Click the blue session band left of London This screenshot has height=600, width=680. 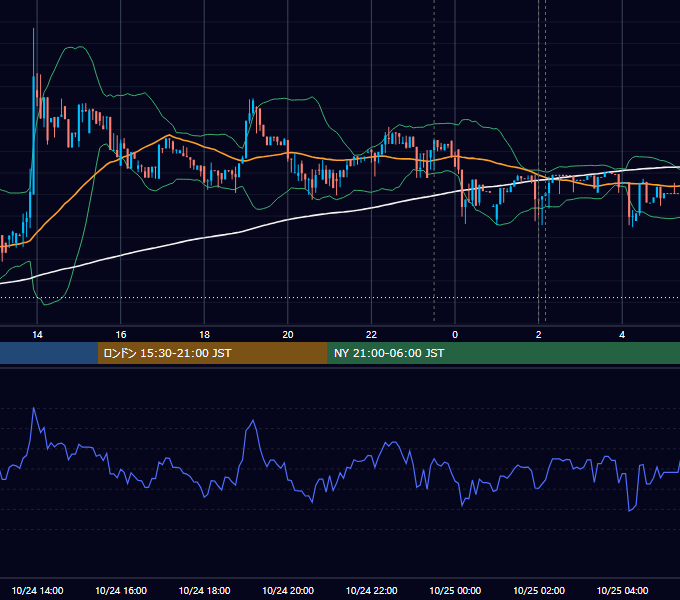click(x=49, y=353)
